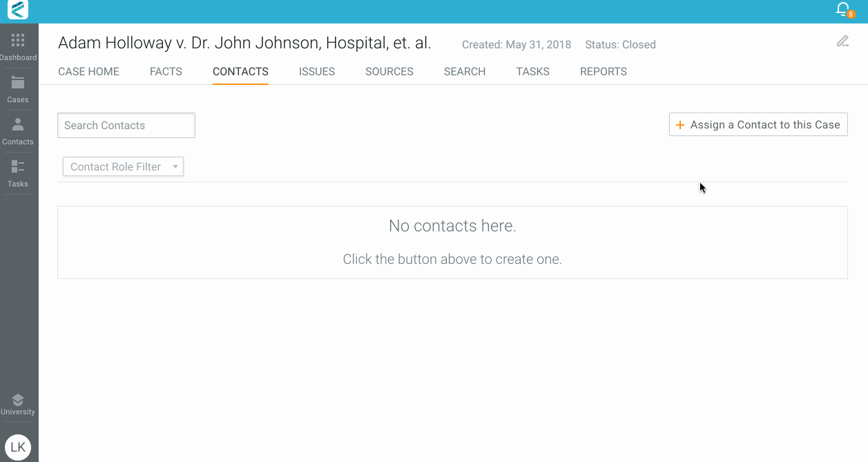This screenshot has width=868, height=462.
Task: View the Reports tab
Action: tap(604, 72)
